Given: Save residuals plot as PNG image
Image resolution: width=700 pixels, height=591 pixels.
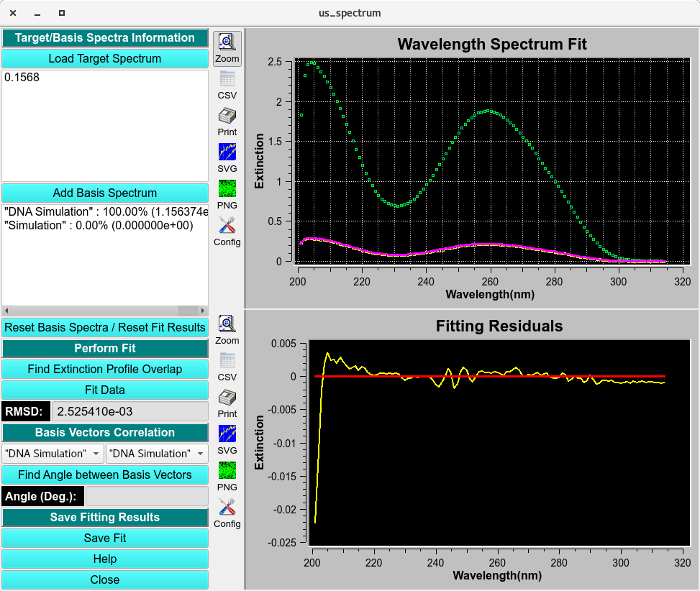Looking at the screenshot, I should tap(227, 475).
